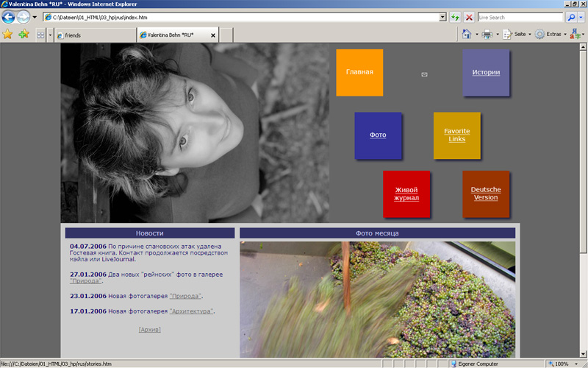Image resolution: width=588 pixels, height=368 pixels.
Task: Expand the address bar history dropdown
Action: click(442, 17)
